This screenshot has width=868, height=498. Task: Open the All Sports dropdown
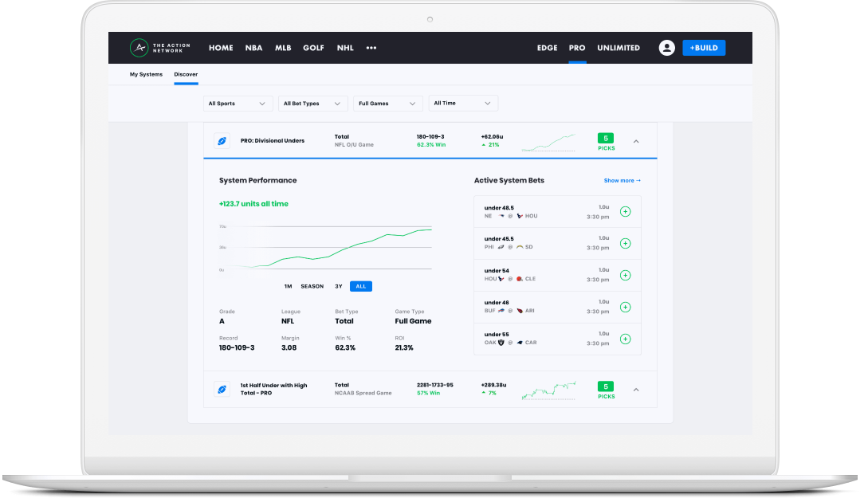pyautogui.click(x=238, y=103)
